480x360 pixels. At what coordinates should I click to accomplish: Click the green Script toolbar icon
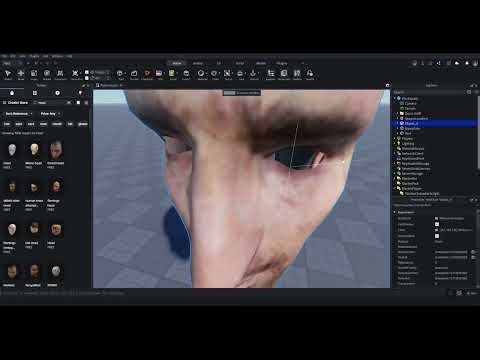click(x=172, y=74)
